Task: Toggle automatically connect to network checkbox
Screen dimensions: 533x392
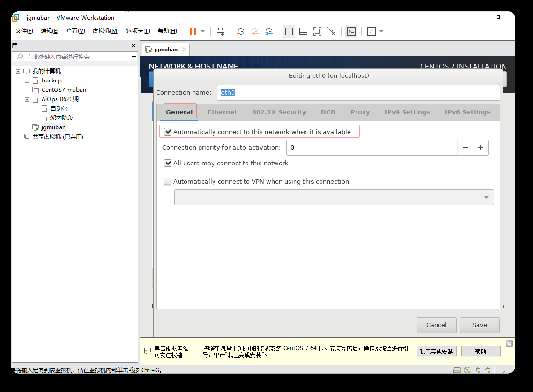Action: pos(168,132)
